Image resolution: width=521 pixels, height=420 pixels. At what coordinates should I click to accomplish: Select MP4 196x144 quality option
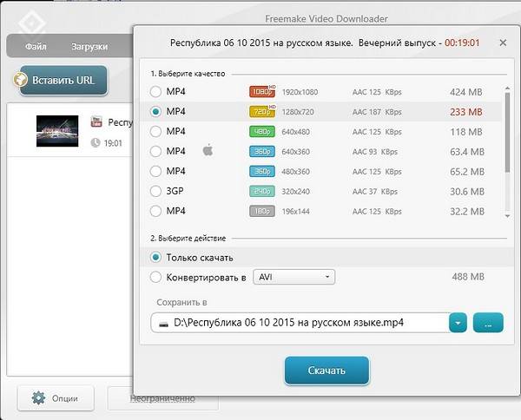tap(155, 211)
